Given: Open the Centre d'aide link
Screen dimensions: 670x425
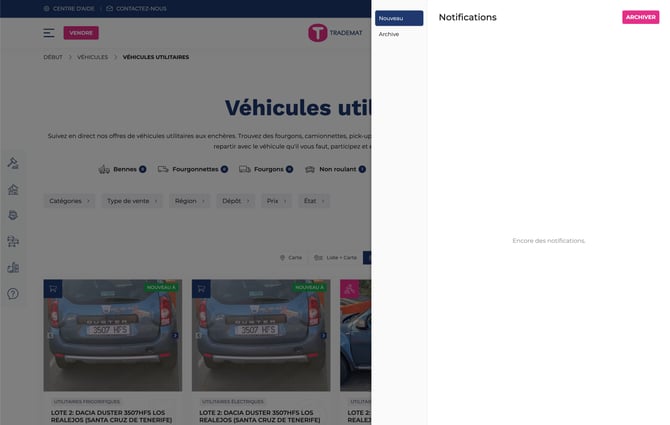Looking at the screenshot, I should click(x=69, y=9).
